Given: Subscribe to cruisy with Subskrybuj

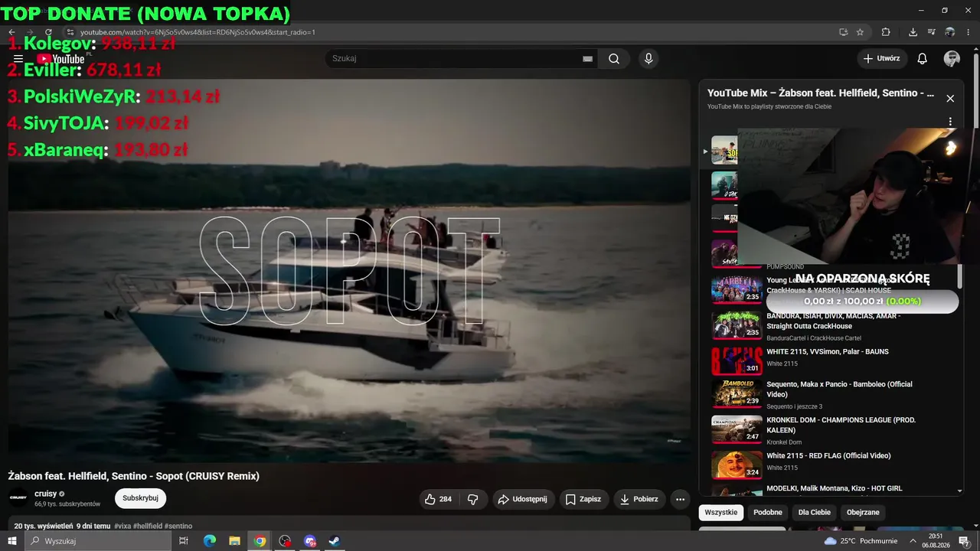Looking at the screenshot, I should pos(140,498).
